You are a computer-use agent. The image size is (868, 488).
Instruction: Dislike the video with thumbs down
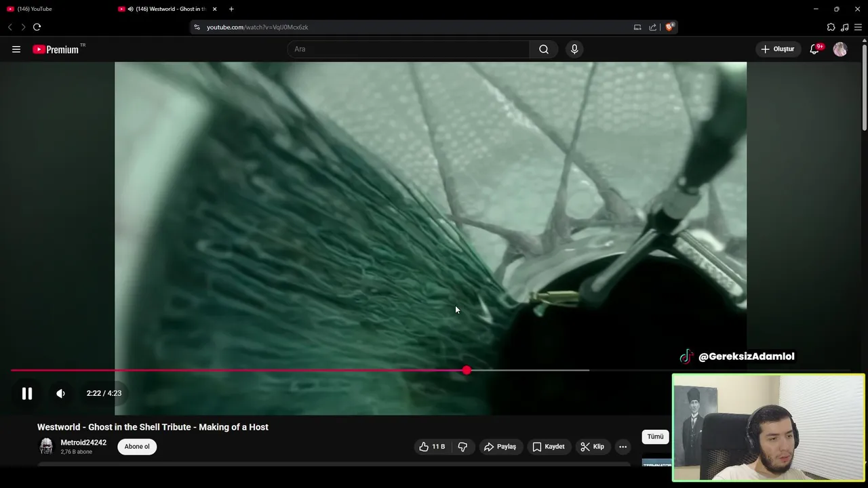(x=462, y=447)
